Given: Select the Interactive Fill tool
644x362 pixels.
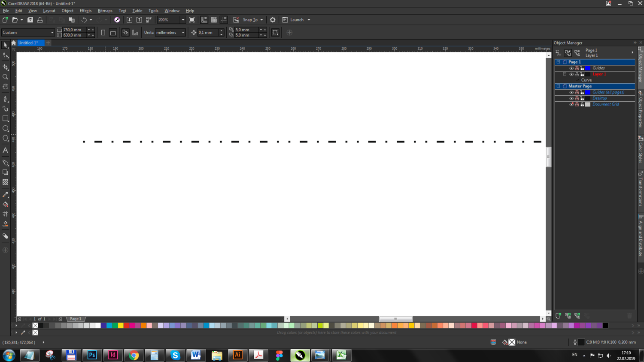Looking at the screenshot, I should tap(6, 204).
